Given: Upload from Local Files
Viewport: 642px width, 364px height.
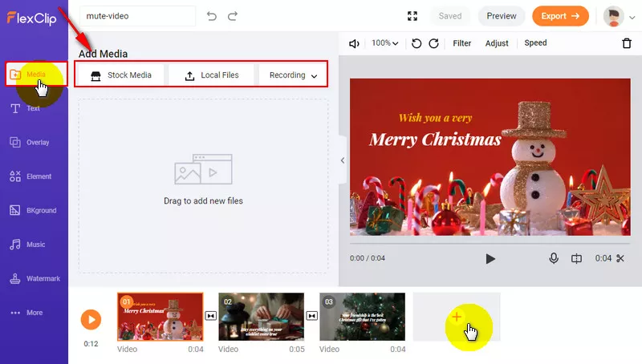Looking at the screenshot, I should click(211, 75).
